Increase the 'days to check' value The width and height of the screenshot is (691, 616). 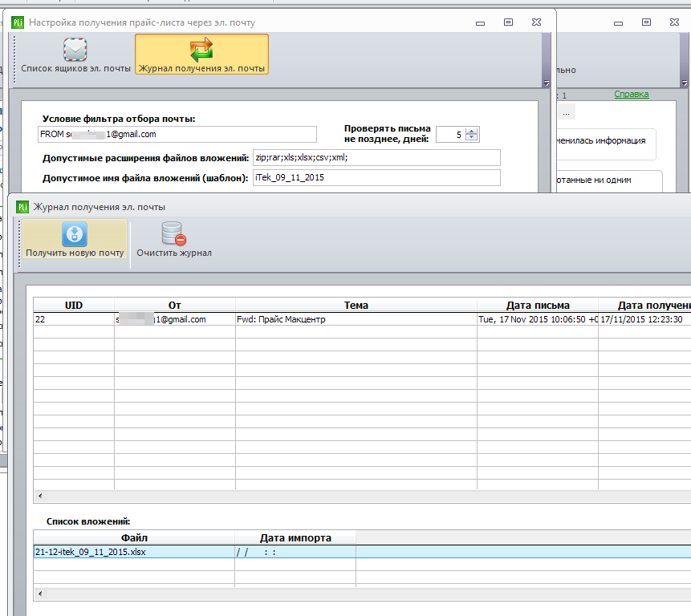tap(472, 132)
